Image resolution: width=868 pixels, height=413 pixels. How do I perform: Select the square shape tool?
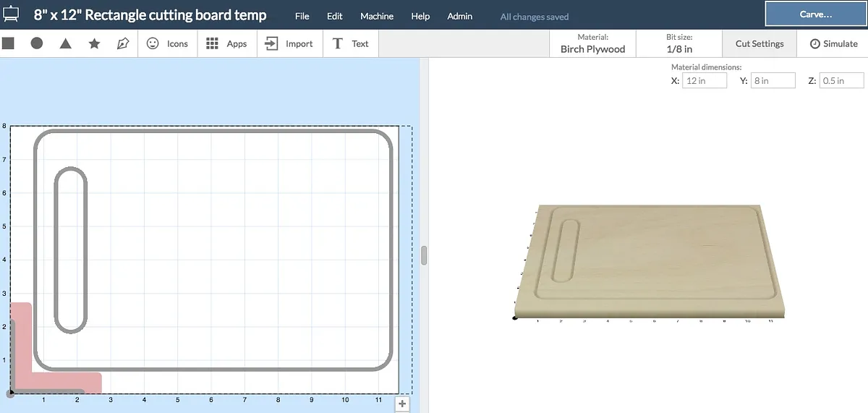[x=8, y=43]
